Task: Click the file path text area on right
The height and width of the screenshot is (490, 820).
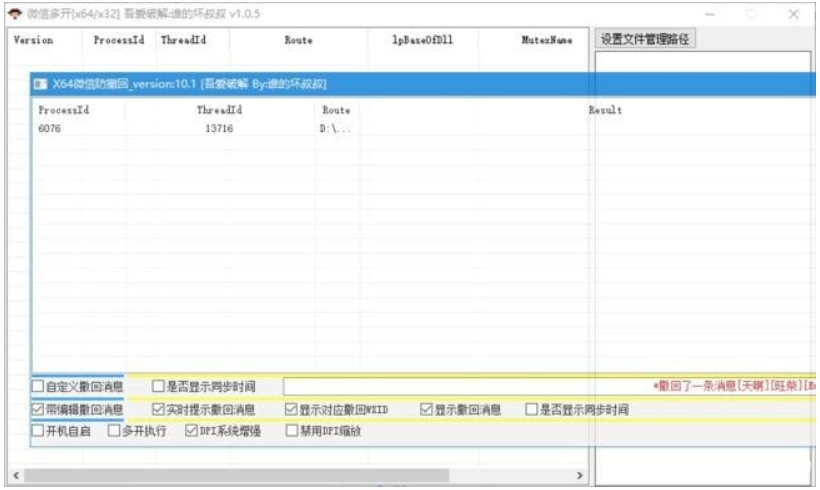Action: pyautogui.click(x=703, y=268)
